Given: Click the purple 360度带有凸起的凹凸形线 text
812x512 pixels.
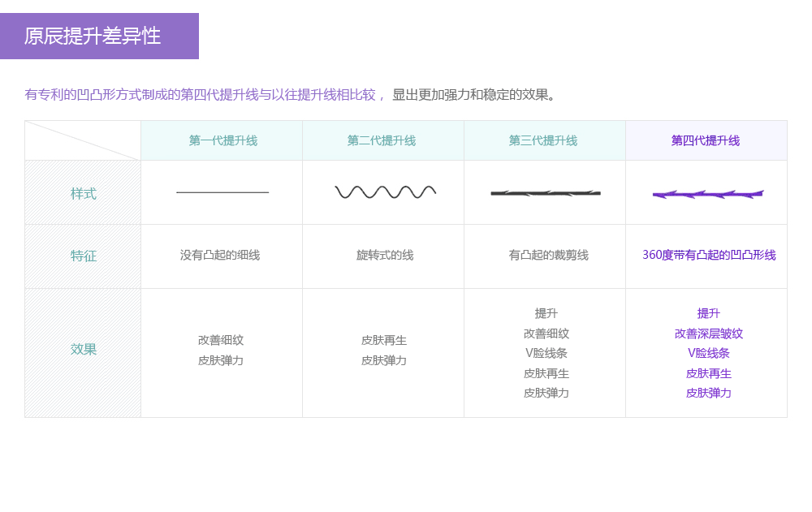Looking at the screenshot, I should [706, 256].
